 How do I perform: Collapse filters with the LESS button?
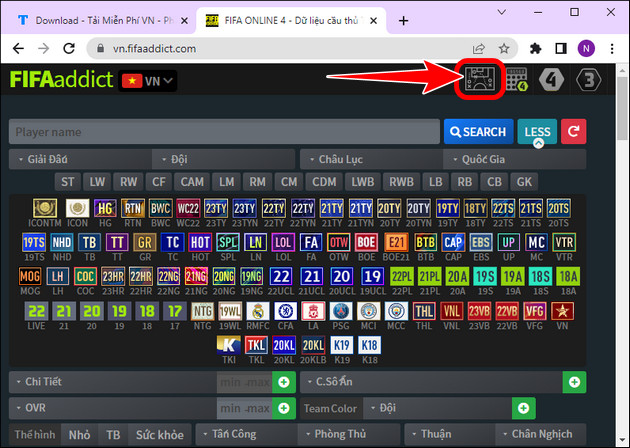click(537, 131)
